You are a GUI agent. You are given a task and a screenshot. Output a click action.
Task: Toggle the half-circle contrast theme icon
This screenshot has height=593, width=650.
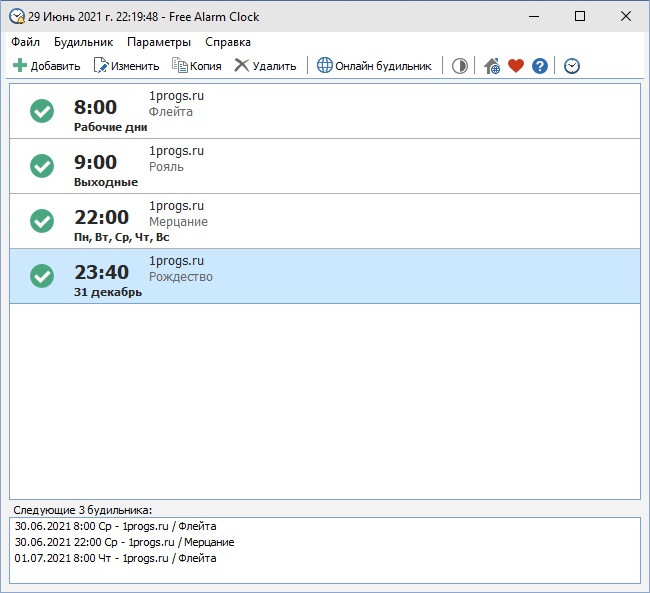pyautogui.click(x=459, y=66)
